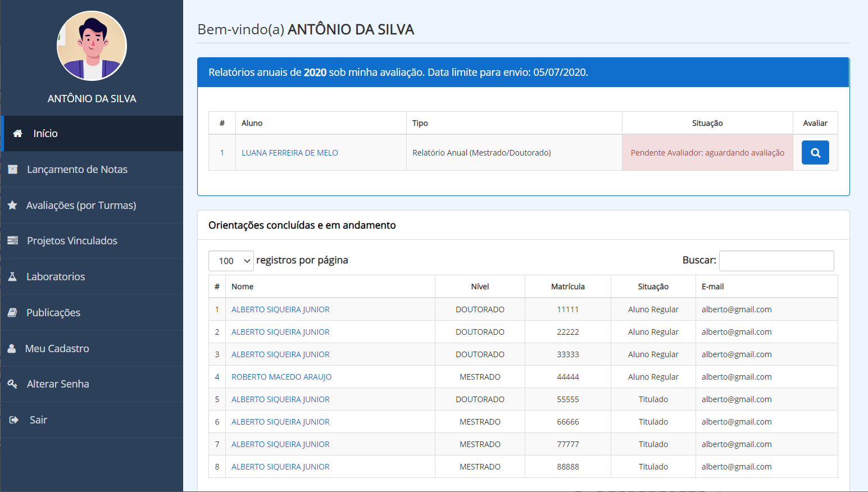Open student LUANA FERREIRA DE MELO link
This screenshot has height=492, width=868.
coord(290,153)
